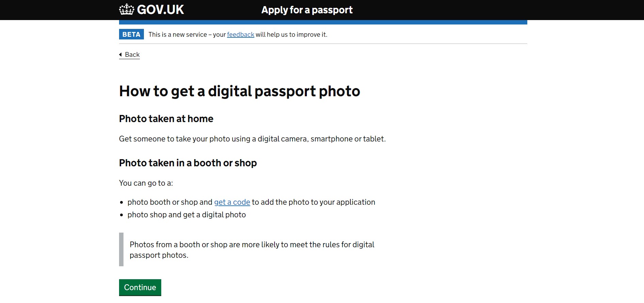
Task: Click the grey inset border bar
Action: (x=121, y=249)
